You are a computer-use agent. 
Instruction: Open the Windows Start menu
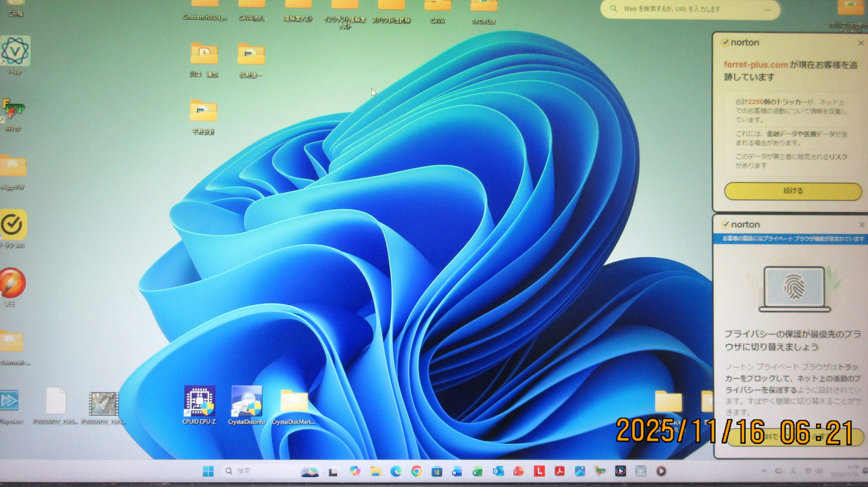208,471
